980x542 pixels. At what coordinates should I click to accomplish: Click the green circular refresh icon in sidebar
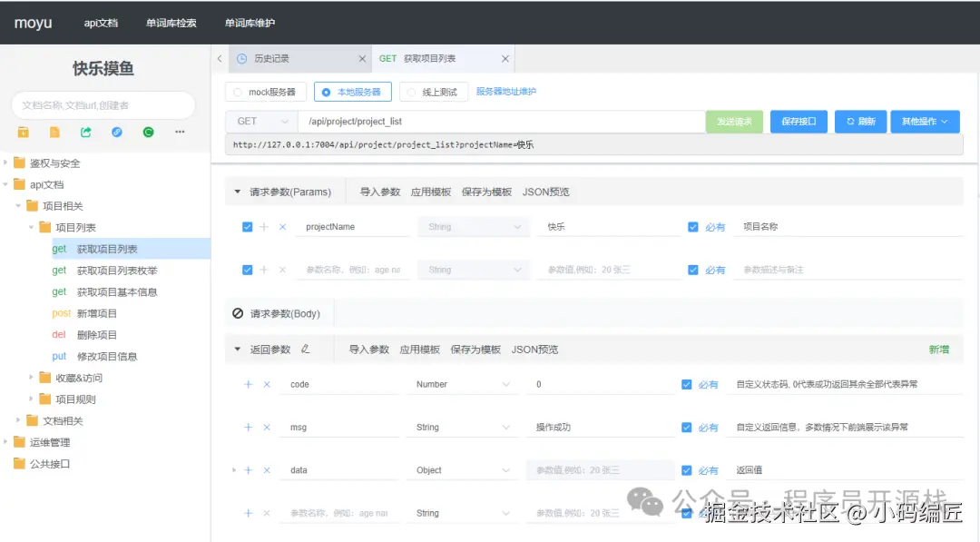coord(148,132)
